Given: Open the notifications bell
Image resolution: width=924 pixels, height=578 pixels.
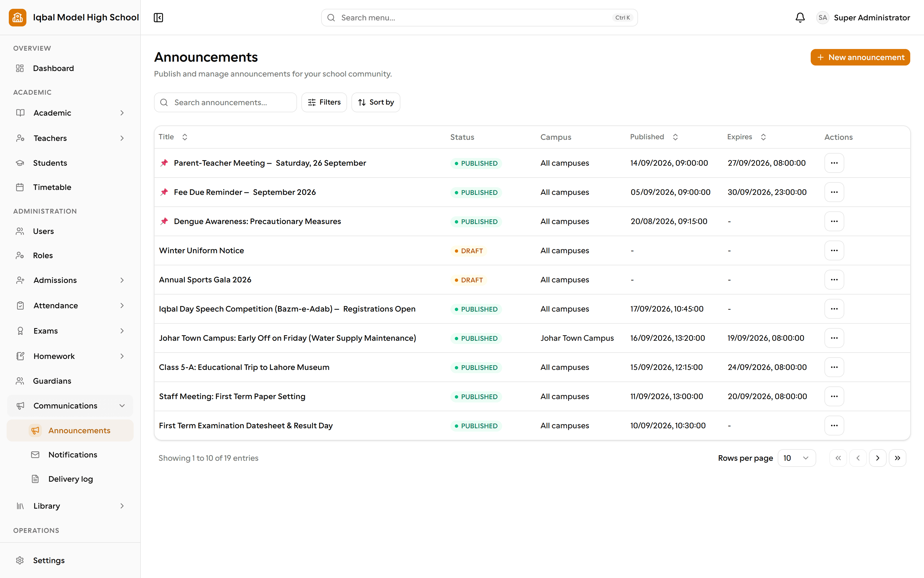Looking at the screenshot, I should [x=800, y=18].
